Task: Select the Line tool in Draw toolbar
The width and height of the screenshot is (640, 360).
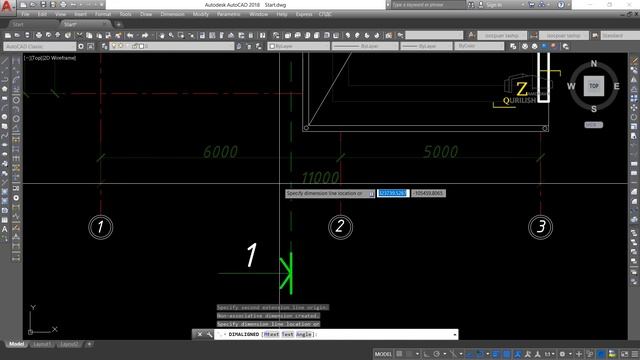Action: [x=4, y=61]
